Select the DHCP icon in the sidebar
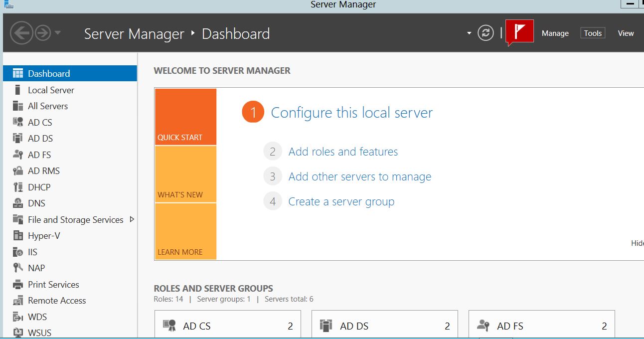 click(x=18, y=187)
